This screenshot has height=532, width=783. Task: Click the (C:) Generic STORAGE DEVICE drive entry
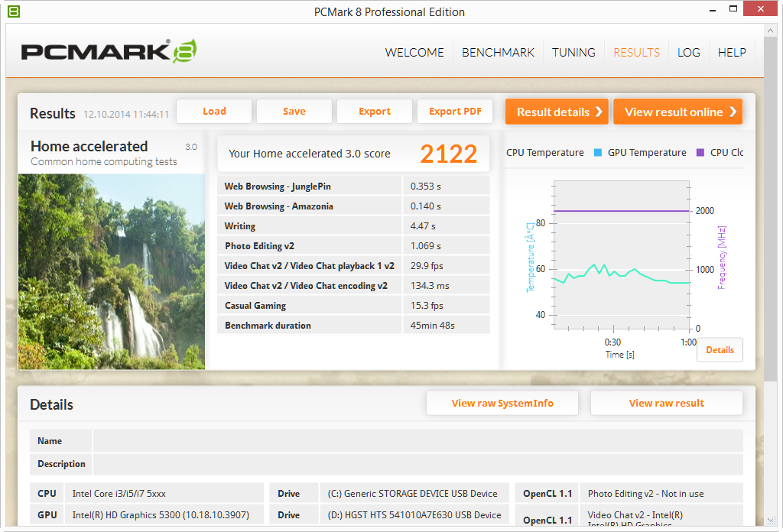coord(412,494)
